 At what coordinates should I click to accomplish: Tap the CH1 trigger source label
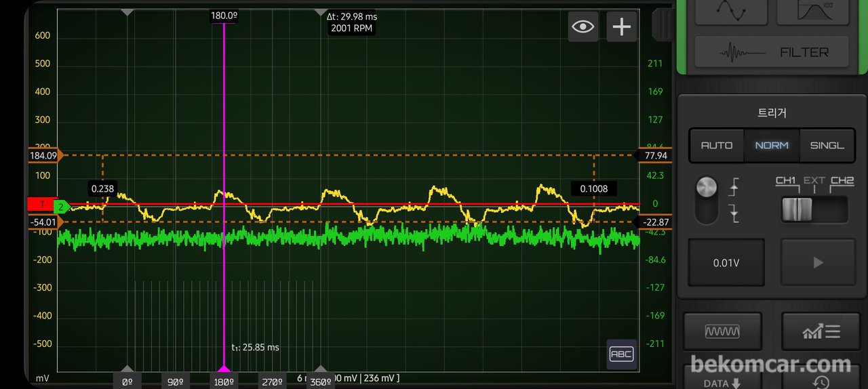(x=786, y=180)
